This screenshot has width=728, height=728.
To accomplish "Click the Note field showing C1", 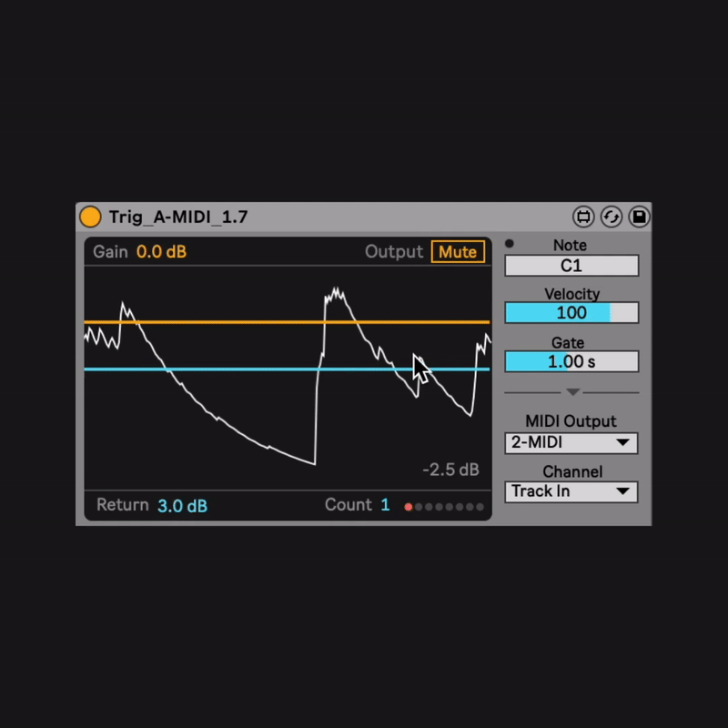I will (571, 266).
